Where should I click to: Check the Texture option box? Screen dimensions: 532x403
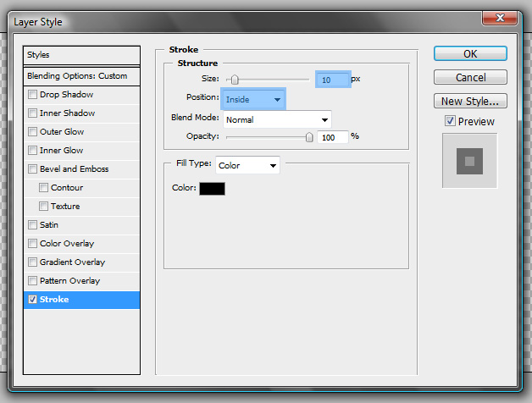click(43, 207)
